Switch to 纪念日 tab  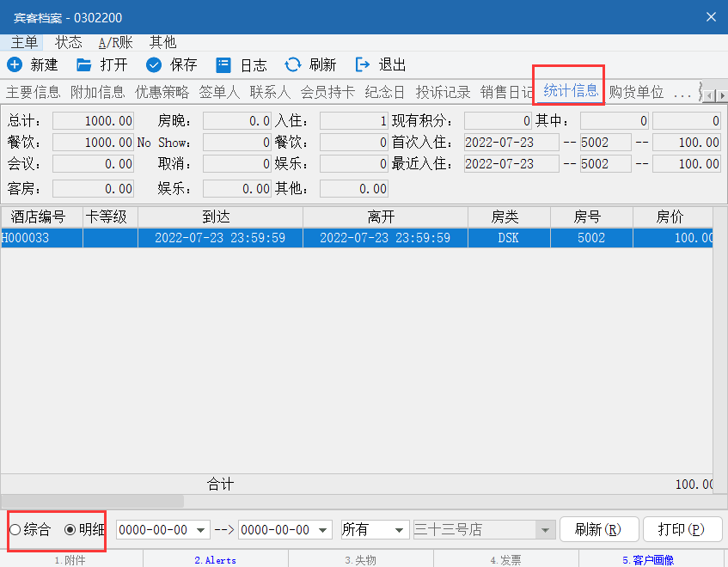[385, 92]
